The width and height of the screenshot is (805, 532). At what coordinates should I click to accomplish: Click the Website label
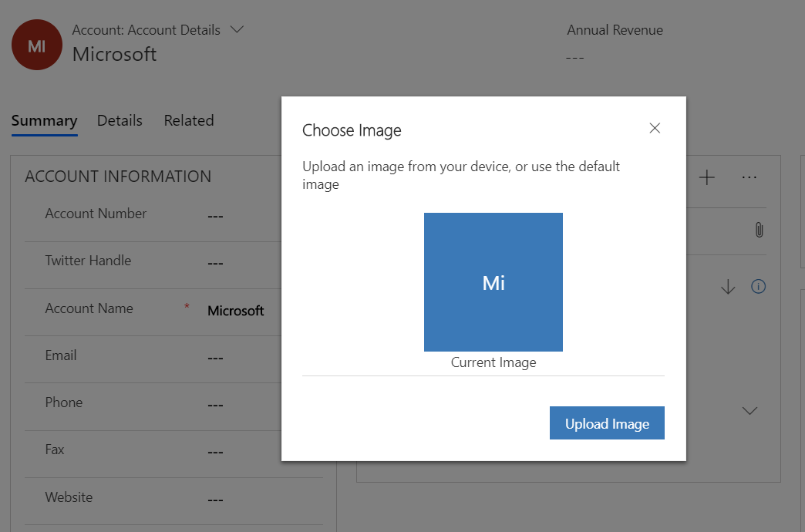click(69, 497)
